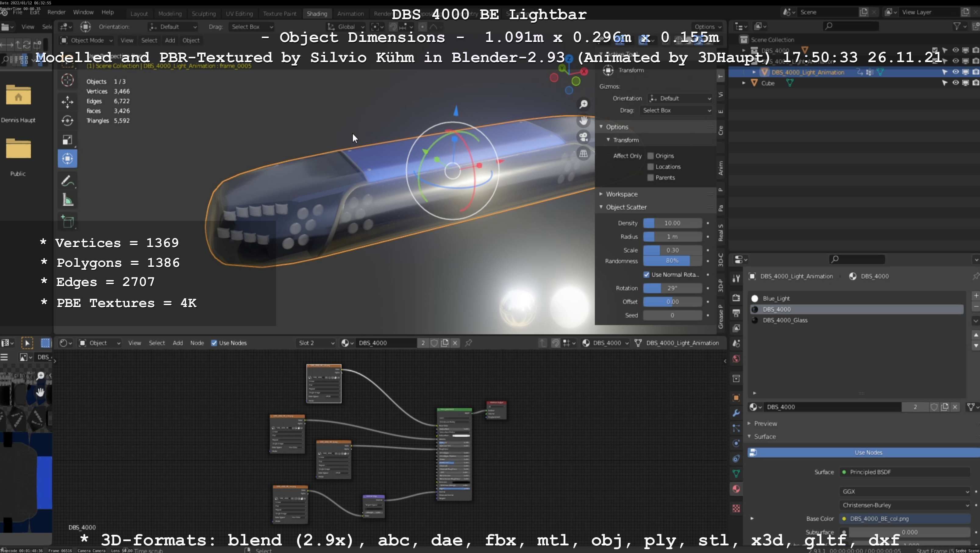Image resolution: width=980 pixels, height=553 pixels.
Task: Toggle Use Nodes checkbox in node editor
Action: [x=214, y=343]
